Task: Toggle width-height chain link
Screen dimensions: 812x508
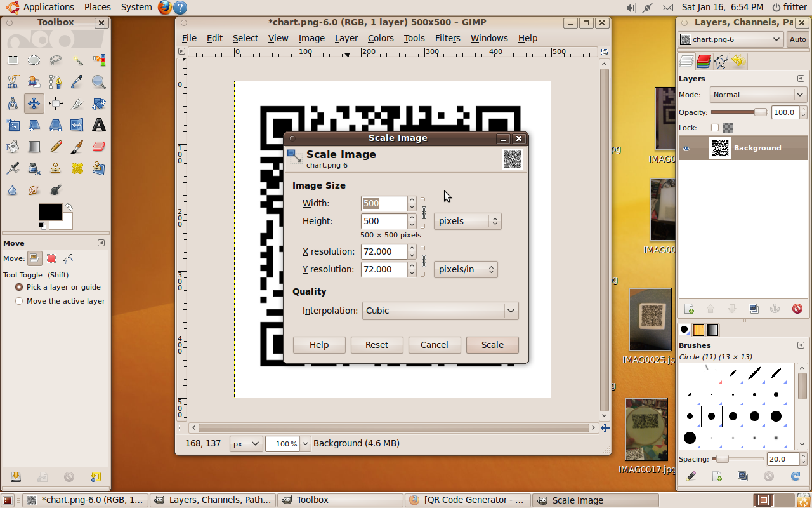Action: coord(424,212)
